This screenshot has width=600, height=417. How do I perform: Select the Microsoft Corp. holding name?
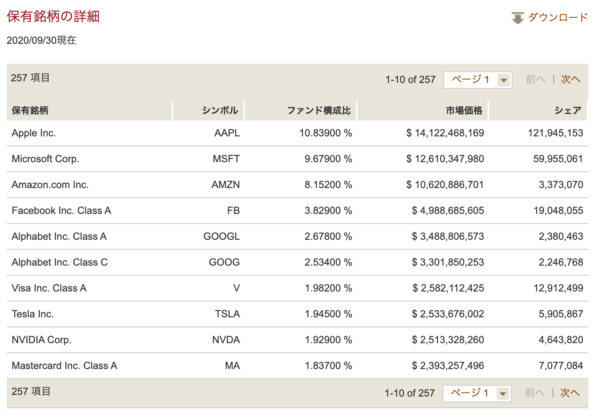point(45,159)
